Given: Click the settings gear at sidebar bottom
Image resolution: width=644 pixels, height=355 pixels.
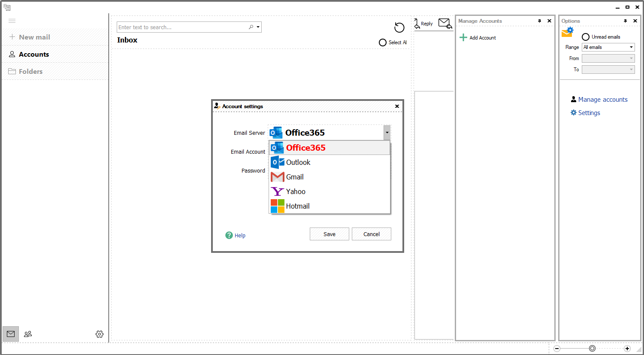Looking at the screenshot, I should point(100,334).
